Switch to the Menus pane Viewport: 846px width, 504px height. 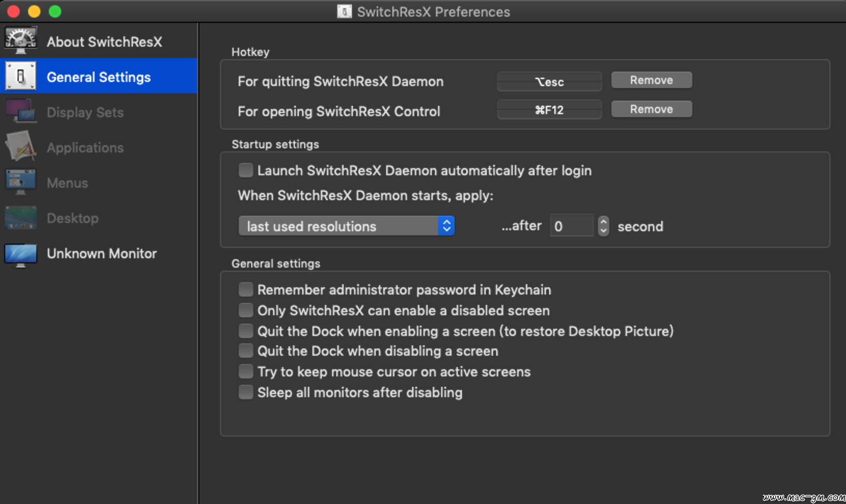pyautogui.click(x=99, y=183)
